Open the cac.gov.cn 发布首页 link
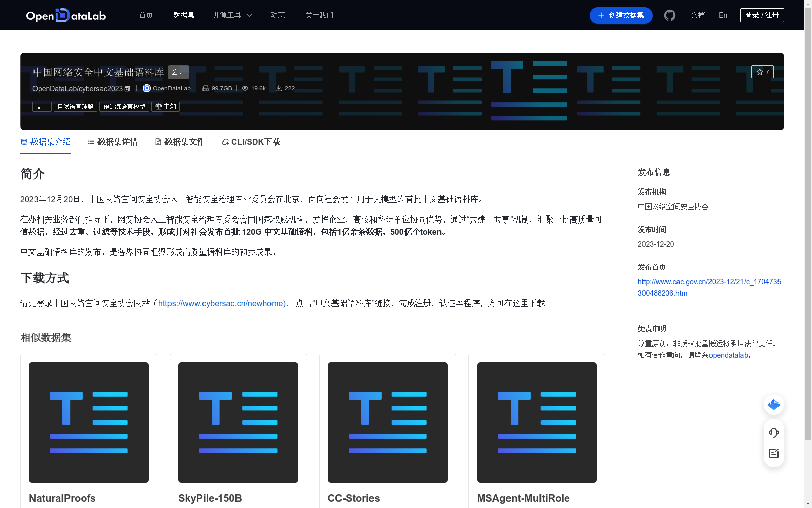 709,288
